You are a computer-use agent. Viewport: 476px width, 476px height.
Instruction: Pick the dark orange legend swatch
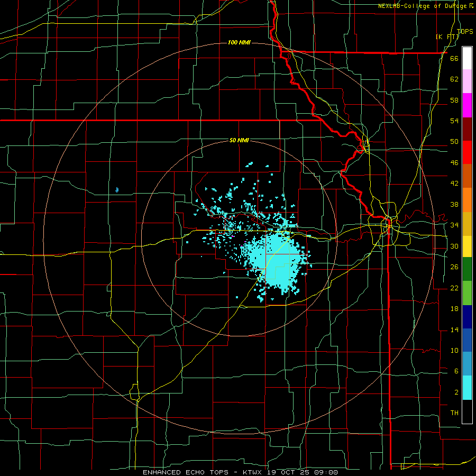tap(467, 176)
